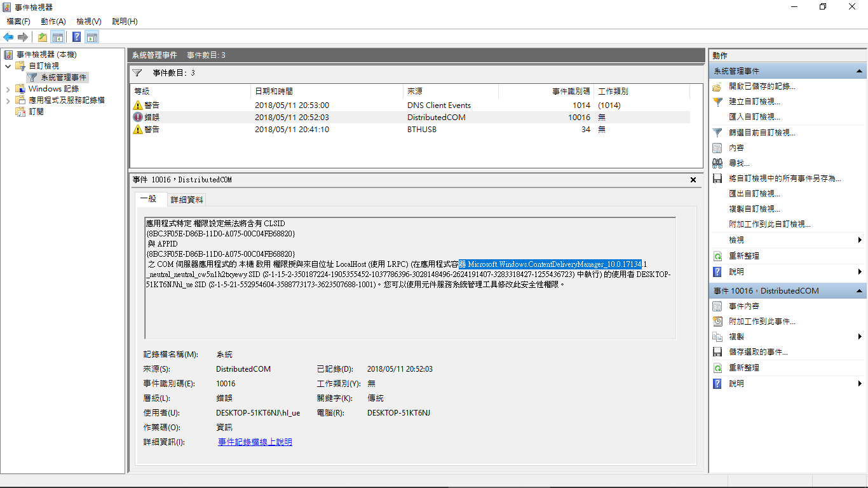The image size is (868, 488).
Task: Open the 檔案(F) menu
Action: click(x=18, y=22)
